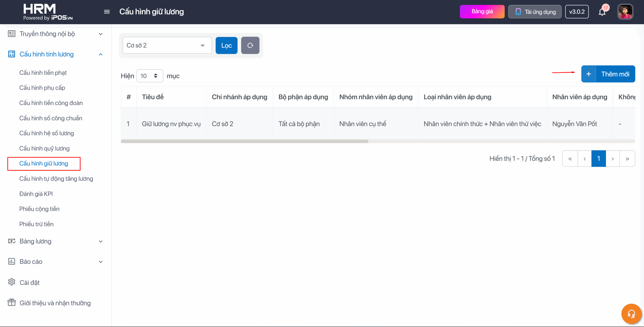Expand the Bảng lương menu section

(101, 241)
